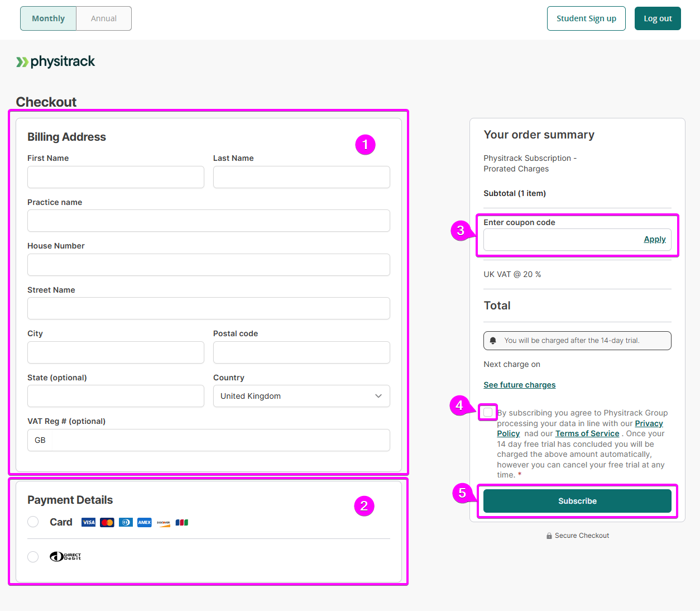
Task: Click the Amex card icon
Action: [x=145, y=522]
